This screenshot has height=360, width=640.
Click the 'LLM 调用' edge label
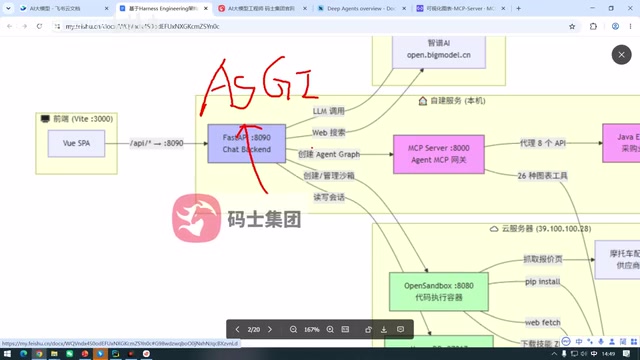(x=329, y=111)
